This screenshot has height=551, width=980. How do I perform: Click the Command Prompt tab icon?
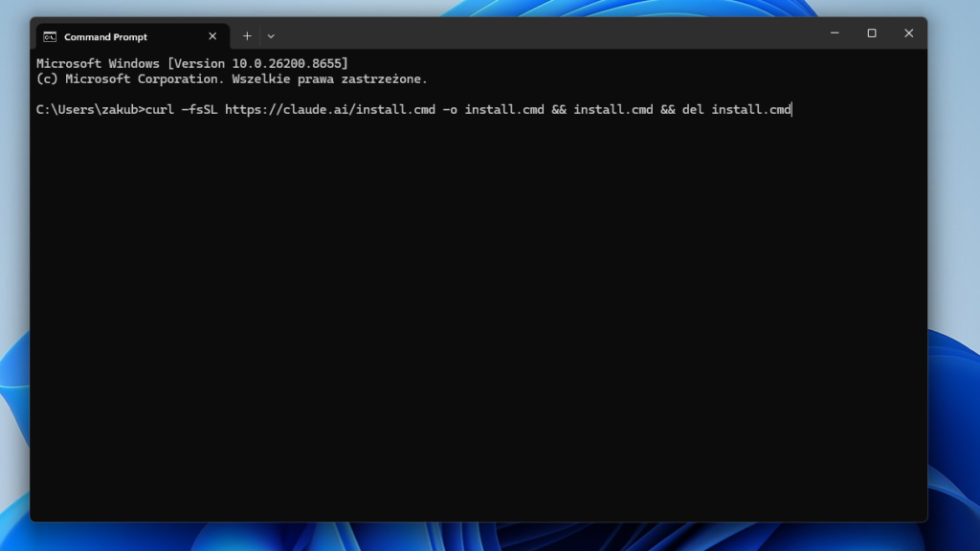click(x=50, y=37)
